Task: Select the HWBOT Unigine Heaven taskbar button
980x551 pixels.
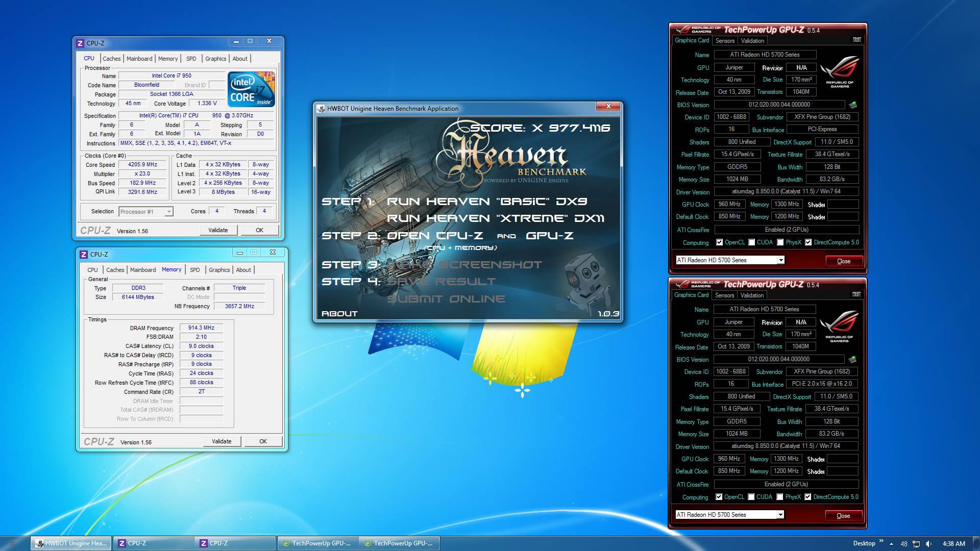Action: (x=71, y=543)
